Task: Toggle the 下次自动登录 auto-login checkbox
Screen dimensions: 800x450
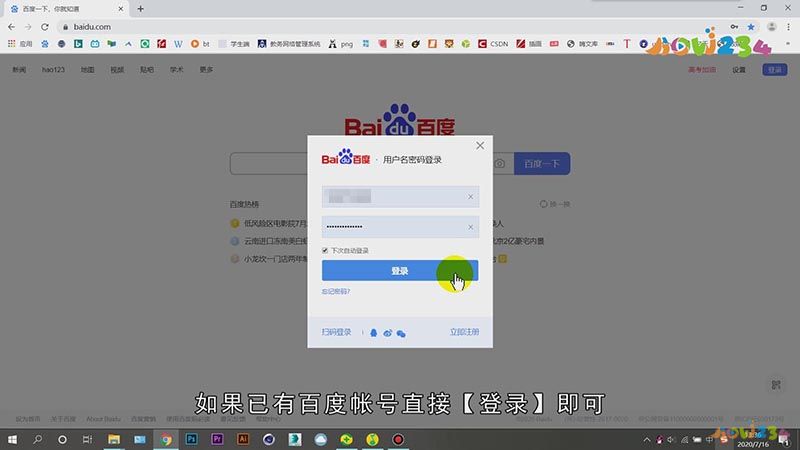Action: click(325, 251)
